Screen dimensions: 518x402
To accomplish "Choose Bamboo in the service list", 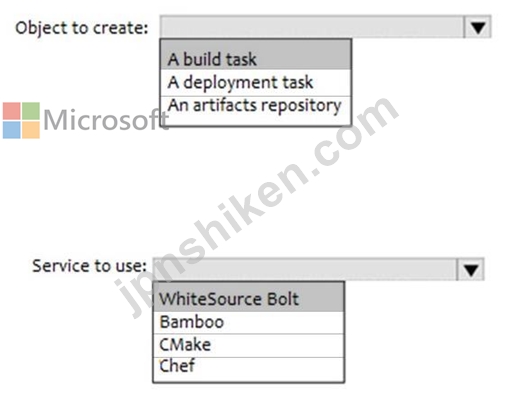I will pyautogui.click(x=248, y=323).
